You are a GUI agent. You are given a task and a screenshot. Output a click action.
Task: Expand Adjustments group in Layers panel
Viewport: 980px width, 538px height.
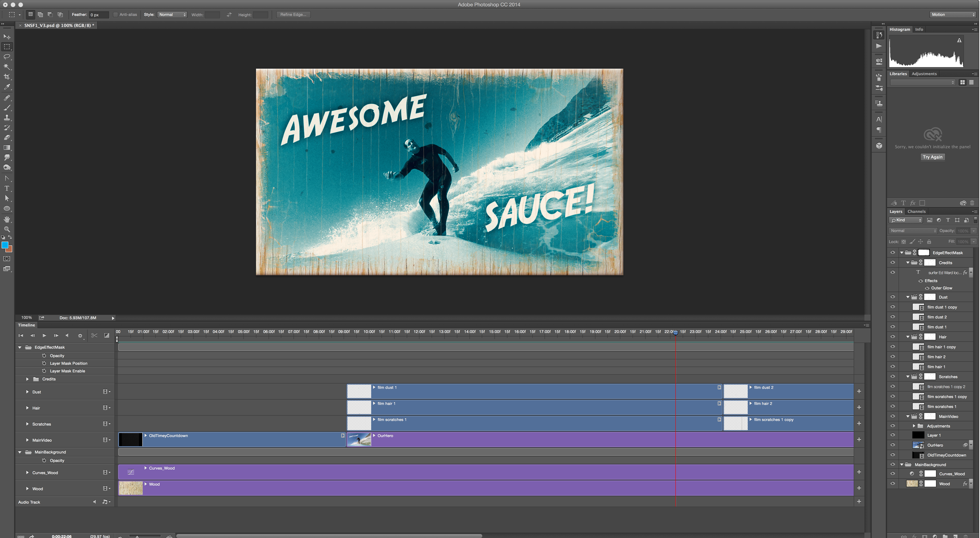(914, 426)
